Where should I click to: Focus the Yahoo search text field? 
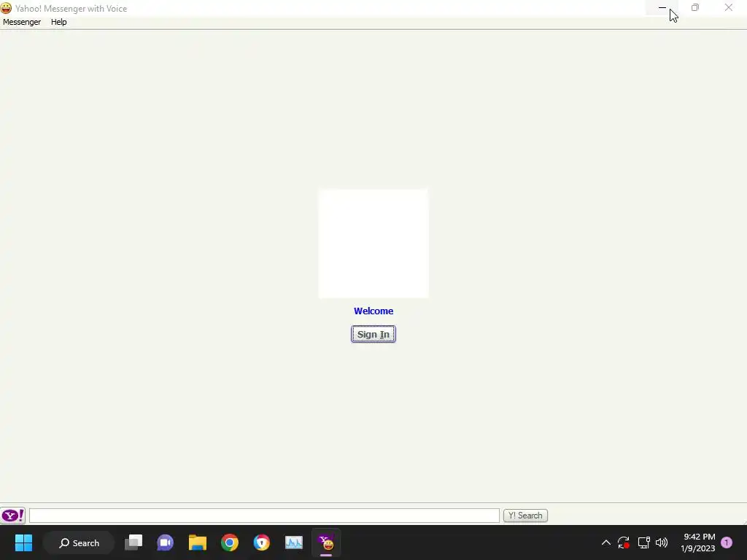(264, 516)
